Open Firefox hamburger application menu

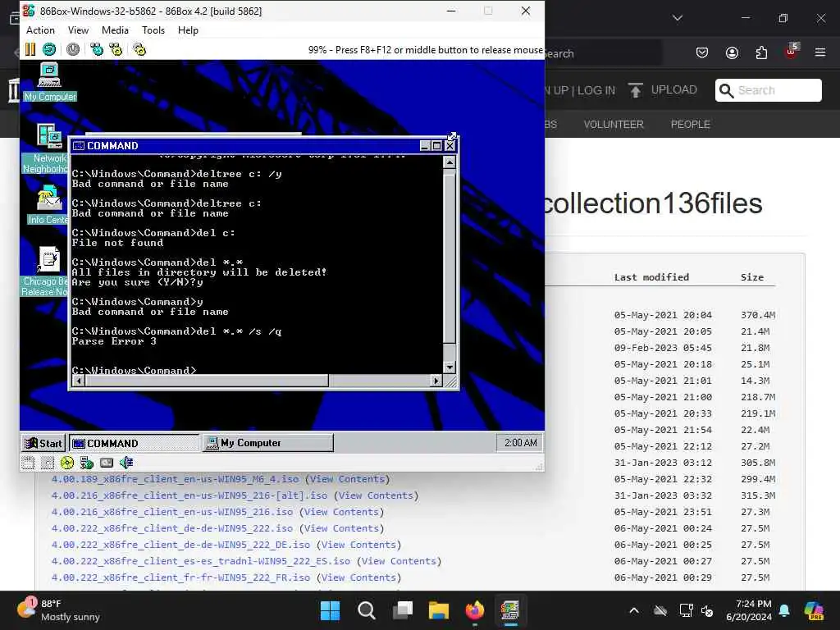pos(820,53)
